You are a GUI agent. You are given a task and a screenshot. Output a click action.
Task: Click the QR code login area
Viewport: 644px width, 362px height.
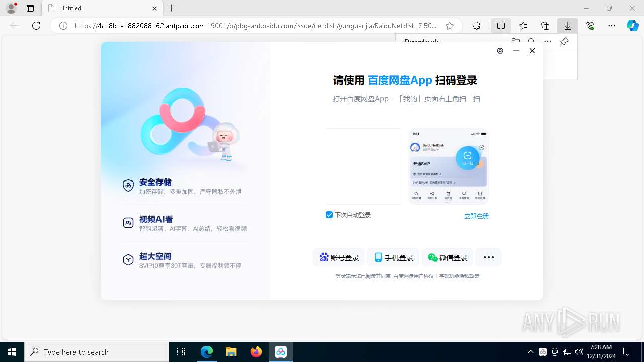tap(364, 166)
